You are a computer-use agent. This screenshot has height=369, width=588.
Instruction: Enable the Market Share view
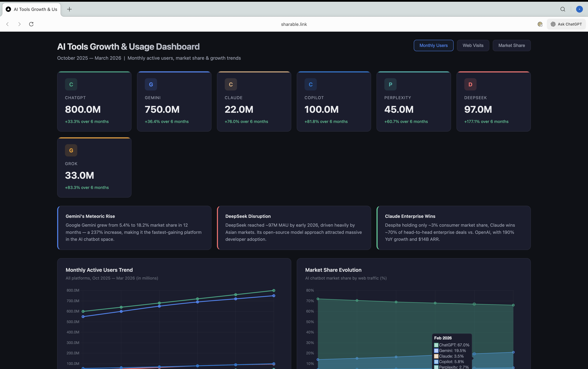[x=512, y=45]
